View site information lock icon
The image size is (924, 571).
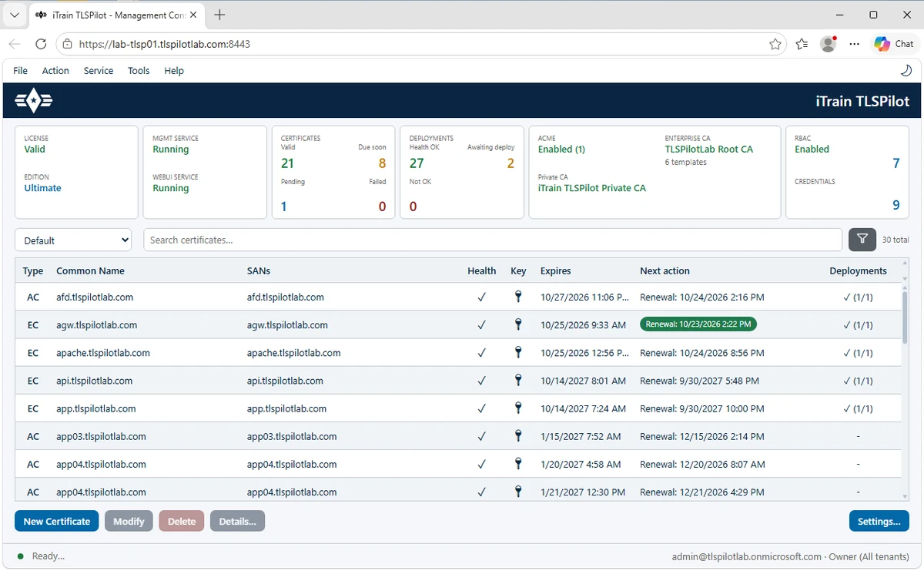coord(68,44)
